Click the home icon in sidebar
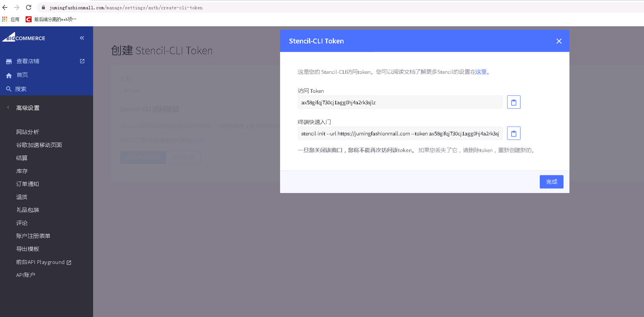The height and width of the screenshot is (317, 644). coord(9,75)
